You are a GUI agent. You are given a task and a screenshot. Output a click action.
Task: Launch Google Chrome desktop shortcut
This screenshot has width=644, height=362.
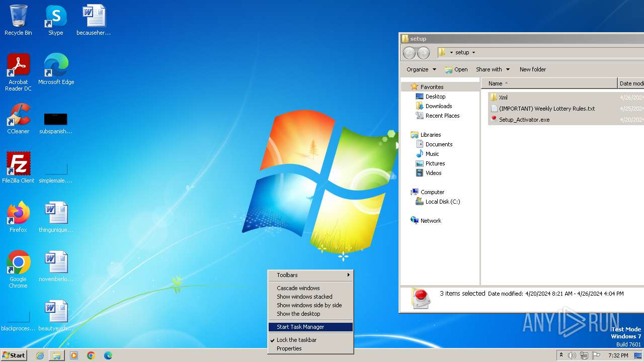coord(18,269)
